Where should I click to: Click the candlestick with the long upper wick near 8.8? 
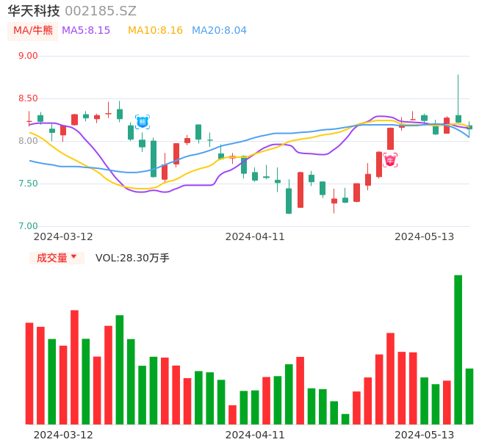click(458, 98)
